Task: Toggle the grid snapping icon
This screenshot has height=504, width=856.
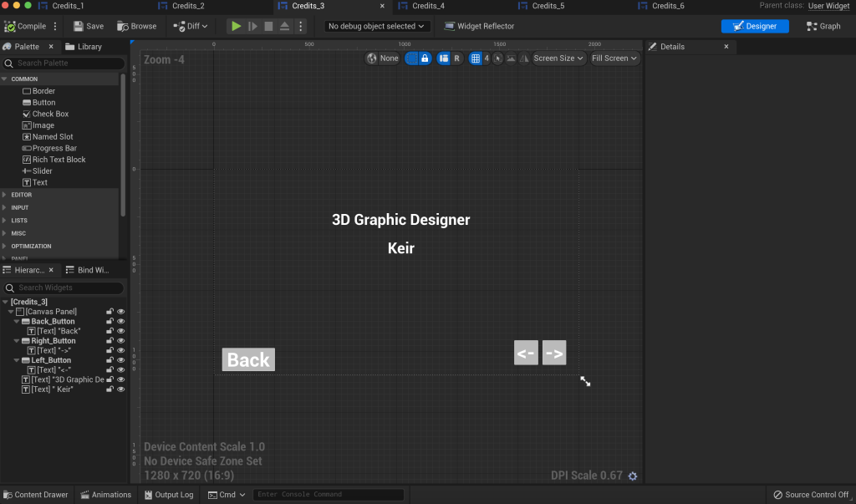Action: [476, 59]
